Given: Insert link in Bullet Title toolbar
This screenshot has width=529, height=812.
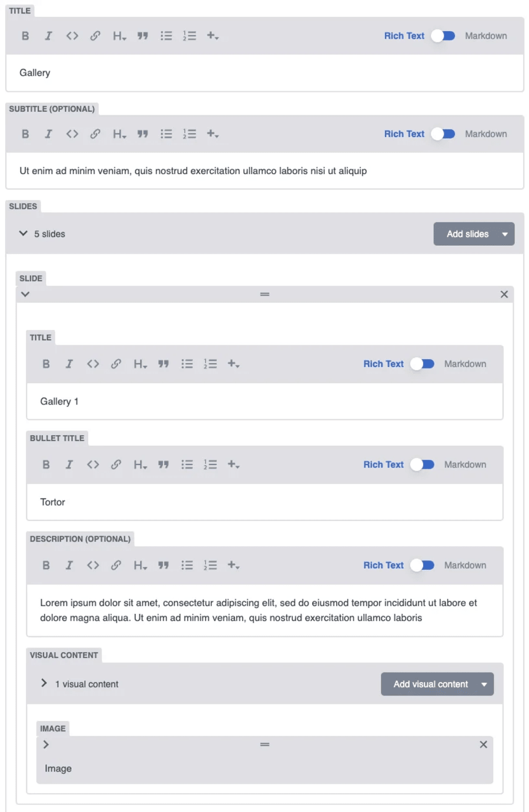Looking at the screenshot, I should coord(116,465).
